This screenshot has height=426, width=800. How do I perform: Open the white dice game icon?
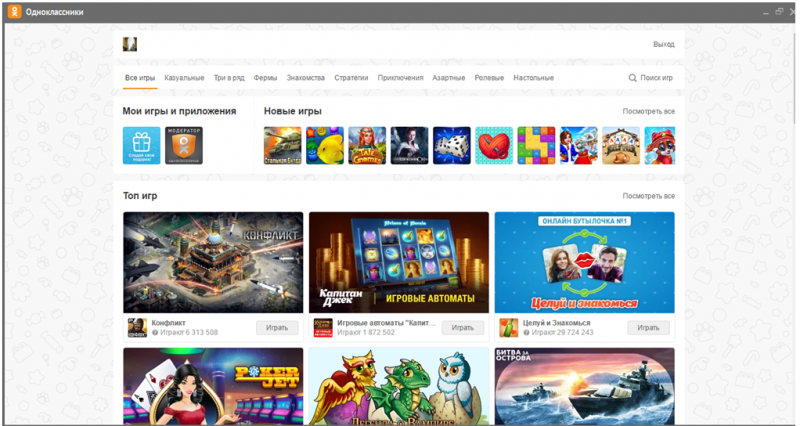pos(452,145)
